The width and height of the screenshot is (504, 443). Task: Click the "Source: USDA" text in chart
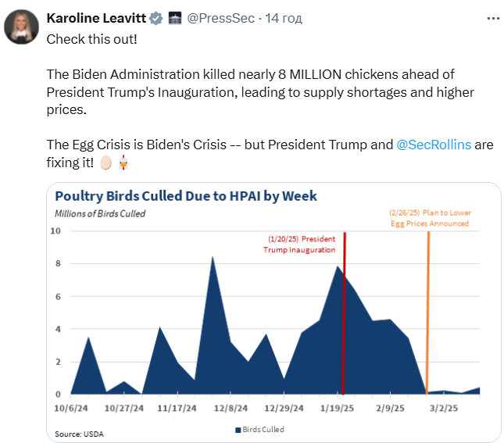tap(79, 434)
